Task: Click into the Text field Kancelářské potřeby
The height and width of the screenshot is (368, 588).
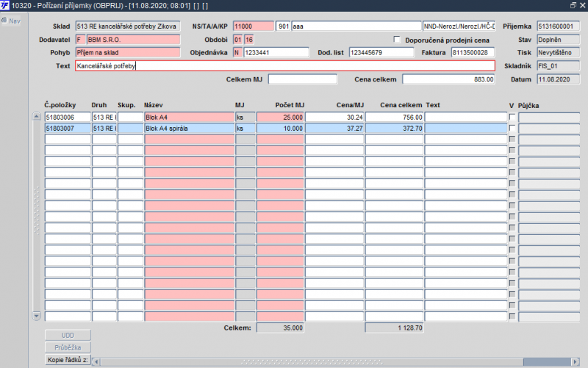Action: click(285, 66)
